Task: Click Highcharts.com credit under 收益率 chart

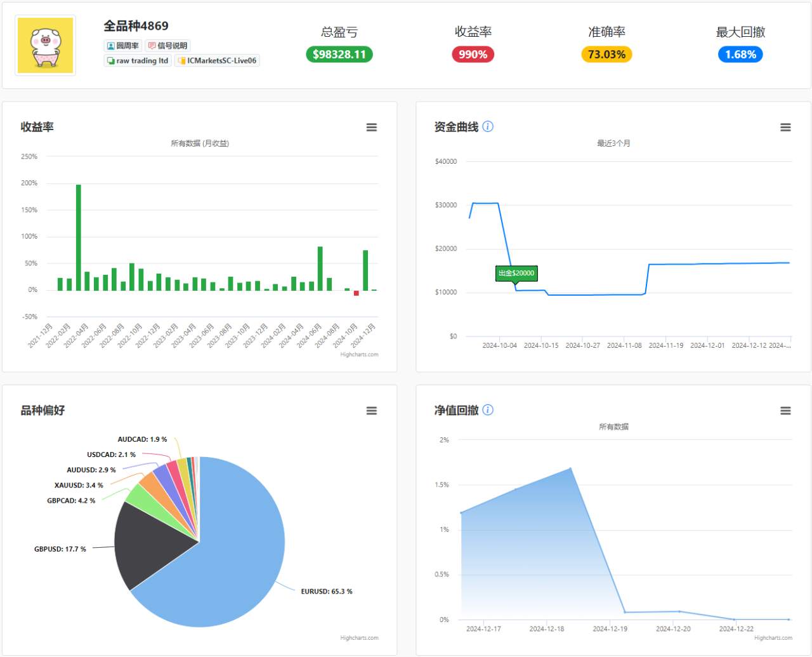Action: click(359, 355)
